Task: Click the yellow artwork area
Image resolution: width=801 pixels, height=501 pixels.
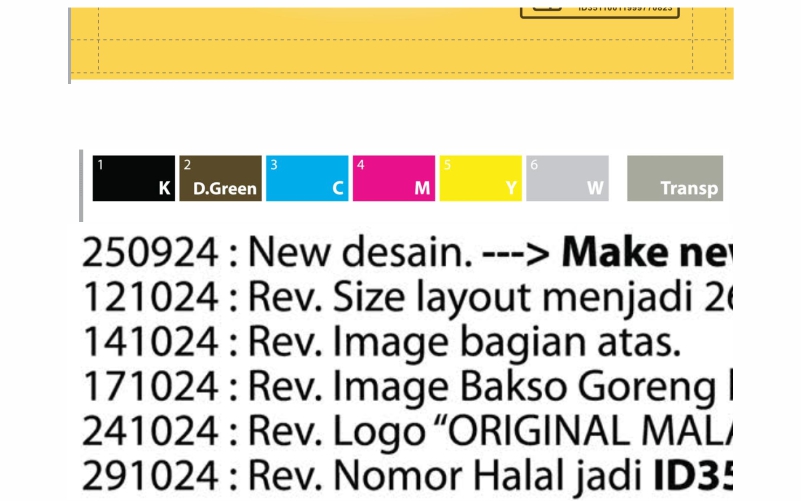Action: [x=400, y=45]
